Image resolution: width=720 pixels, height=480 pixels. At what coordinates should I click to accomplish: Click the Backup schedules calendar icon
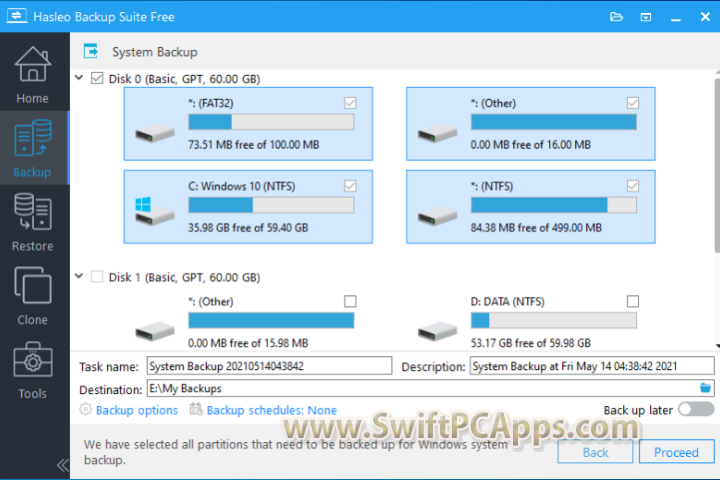pos(196,409)
